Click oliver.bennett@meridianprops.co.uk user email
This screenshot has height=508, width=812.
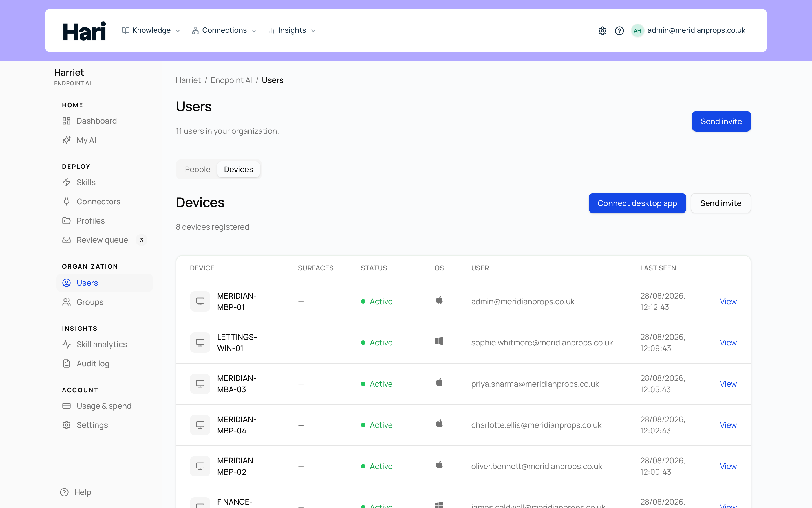537,466
